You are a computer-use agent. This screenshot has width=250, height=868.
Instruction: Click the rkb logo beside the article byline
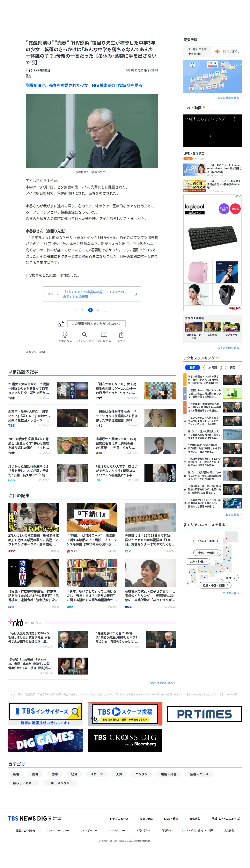[29, 70]
